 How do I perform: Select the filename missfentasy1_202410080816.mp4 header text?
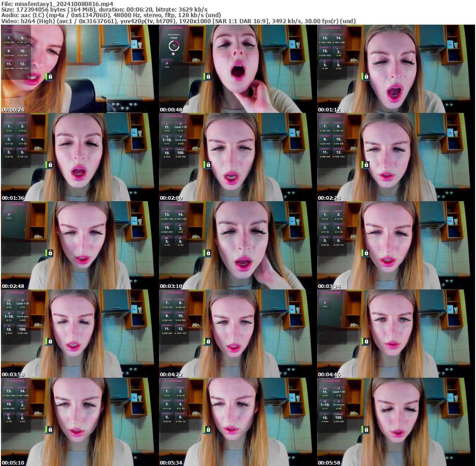point(56,3)
